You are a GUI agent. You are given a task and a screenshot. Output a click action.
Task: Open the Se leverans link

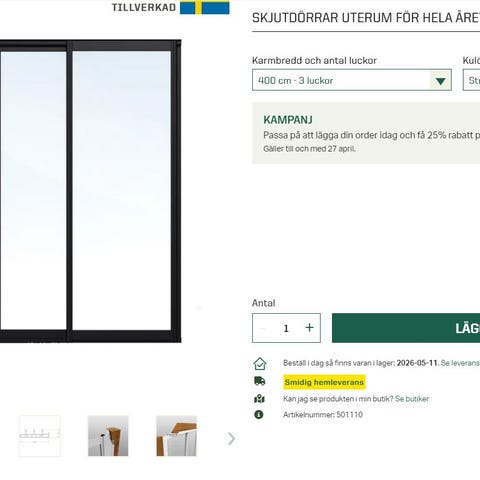point(460,363)
